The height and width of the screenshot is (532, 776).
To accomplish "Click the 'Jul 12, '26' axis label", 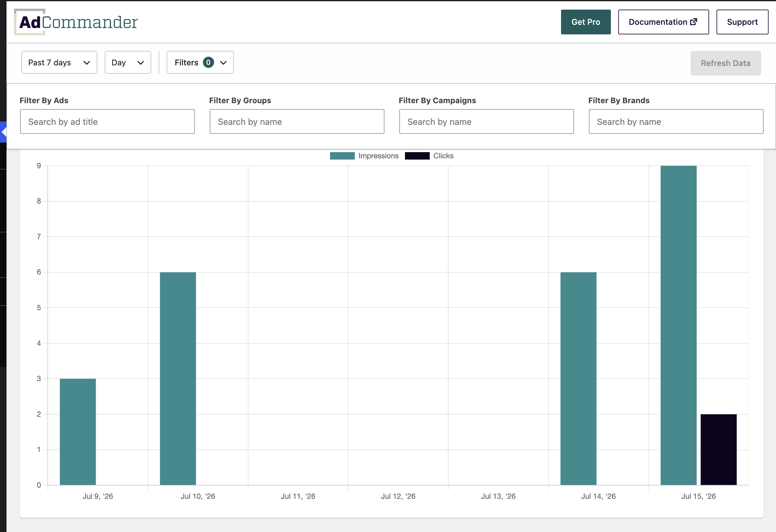I will (398, 496).
